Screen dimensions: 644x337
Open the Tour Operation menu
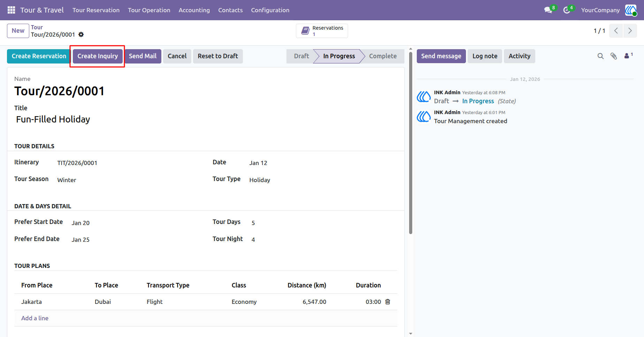click(149, 10)
